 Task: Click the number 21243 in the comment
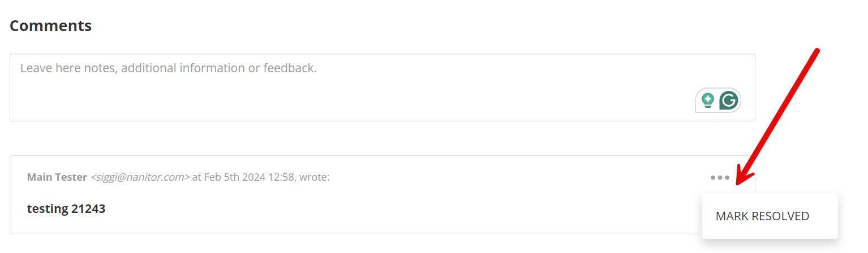[x=88, y=209]
